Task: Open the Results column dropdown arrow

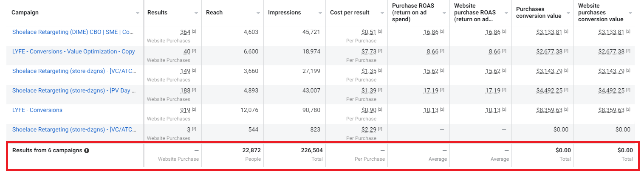Action: coord(196,13)
